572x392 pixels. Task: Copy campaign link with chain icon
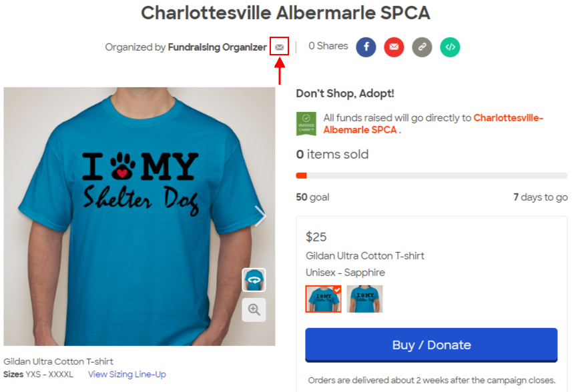(422, 47)
